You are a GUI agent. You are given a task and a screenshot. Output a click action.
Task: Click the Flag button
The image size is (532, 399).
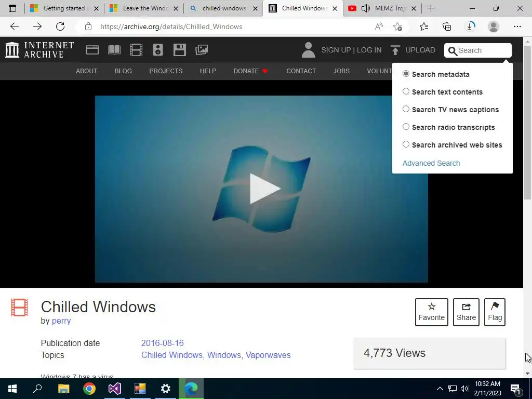495,312
